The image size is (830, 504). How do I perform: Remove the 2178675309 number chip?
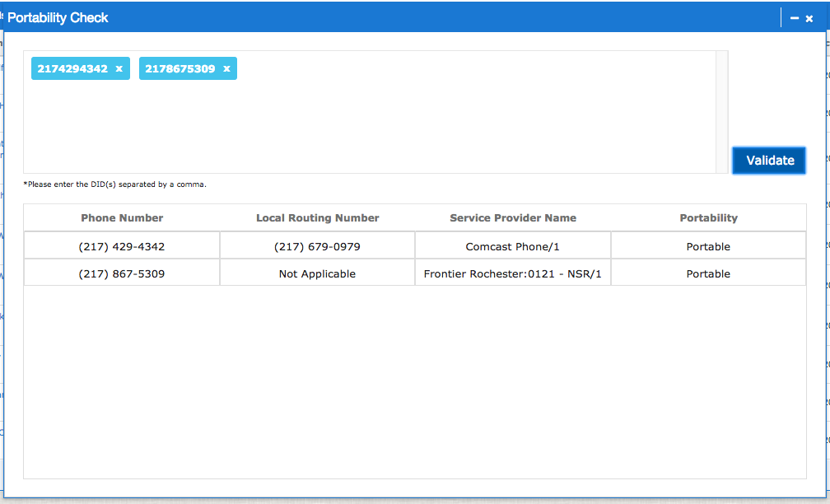(226, 68)
